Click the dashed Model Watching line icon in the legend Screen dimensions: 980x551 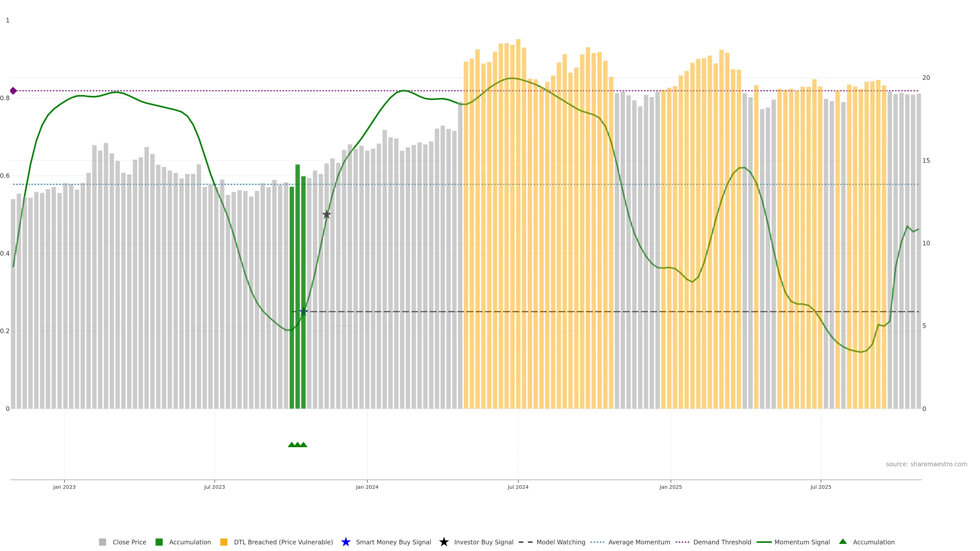(525, 542)
